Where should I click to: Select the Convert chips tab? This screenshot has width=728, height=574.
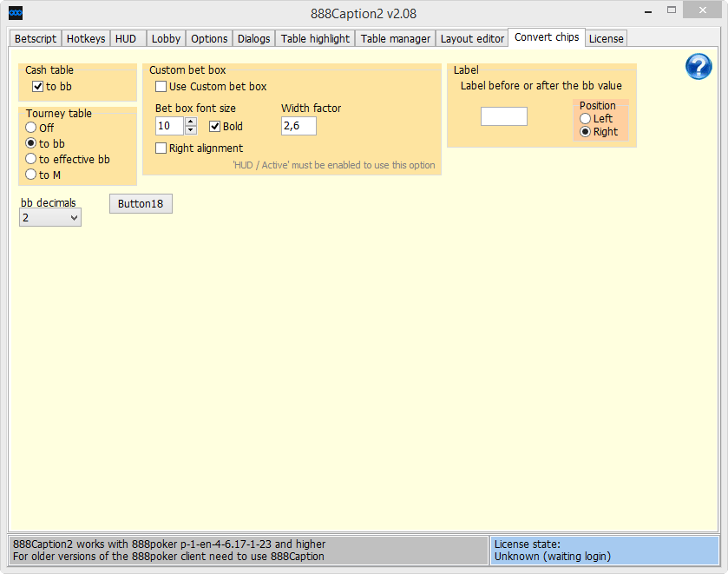[547, 37]
